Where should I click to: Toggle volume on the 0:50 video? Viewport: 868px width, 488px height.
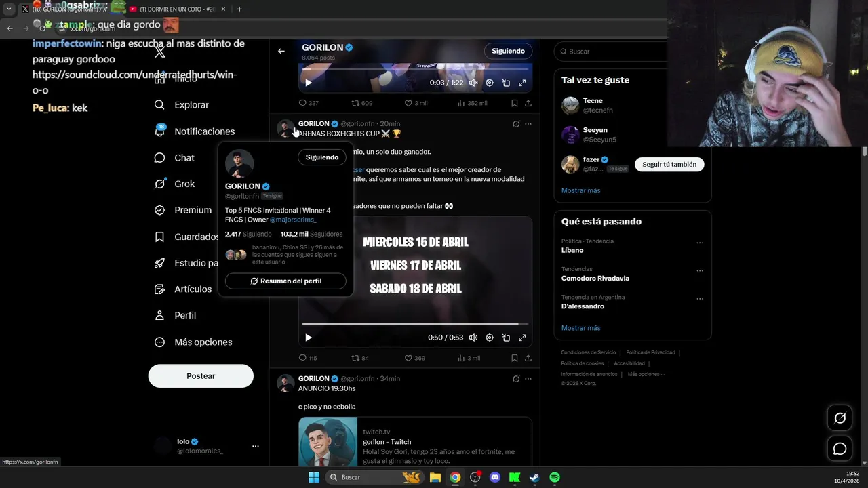click(473, 338)
